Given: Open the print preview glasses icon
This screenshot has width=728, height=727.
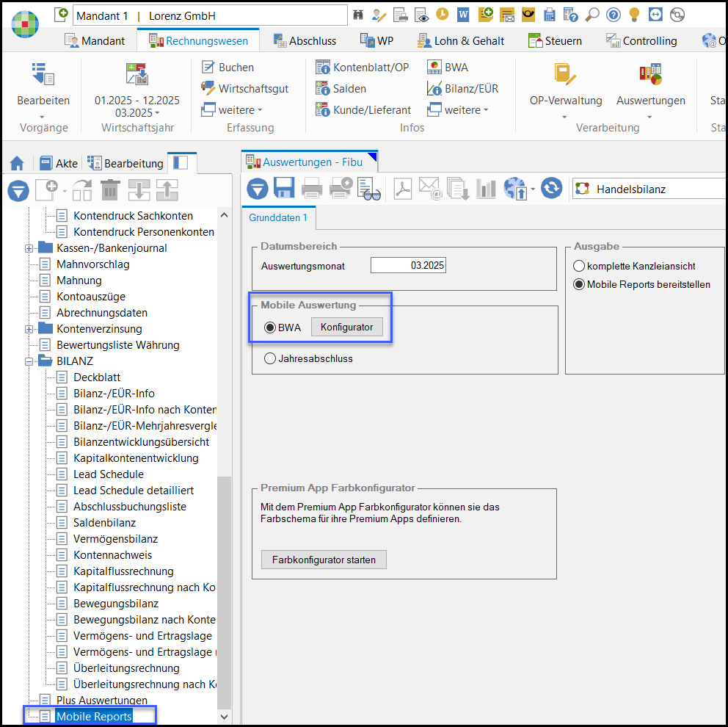Looking at the screenshot, I should click(x=368, y=189).
